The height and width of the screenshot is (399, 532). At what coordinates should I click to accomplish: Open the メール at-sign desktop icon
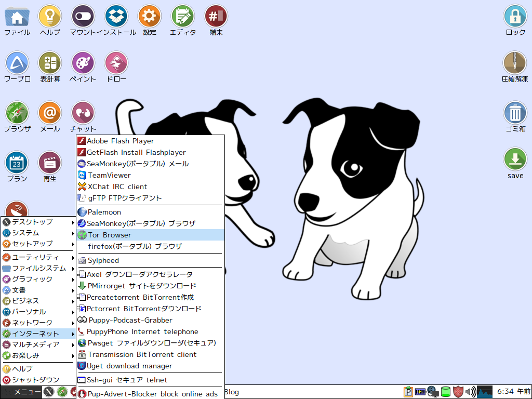pyautogui.click(x=50, y=113)
